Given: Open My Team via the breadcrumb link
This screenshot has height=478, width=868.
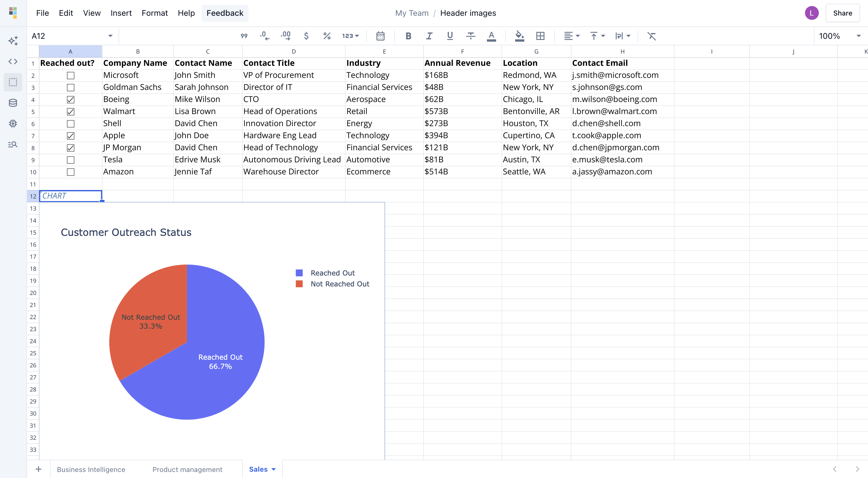Looking at the screenshot, I should tap(412, 13).
